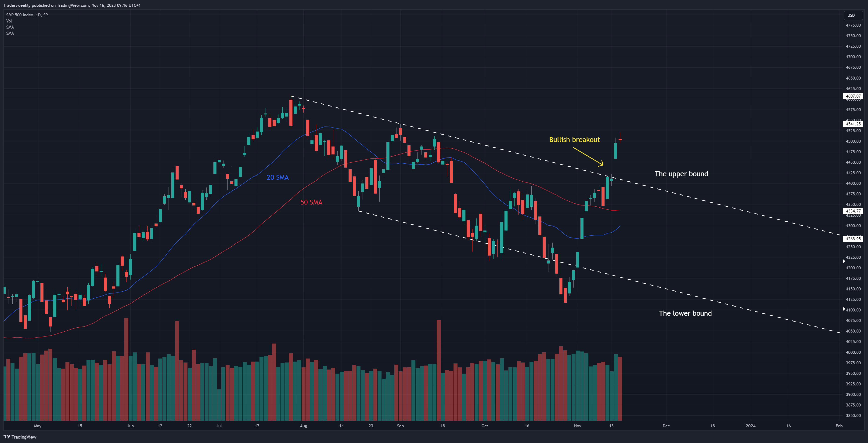Click the red 50 SMA text label

pyautogui.click(x=311, y=202)
